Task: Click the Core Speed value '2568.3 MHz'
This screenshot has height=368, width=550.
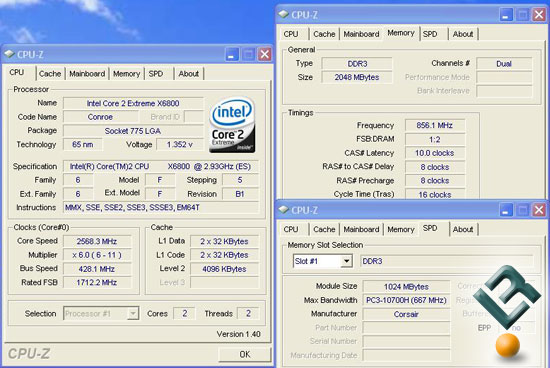Action: pos(97,241)
